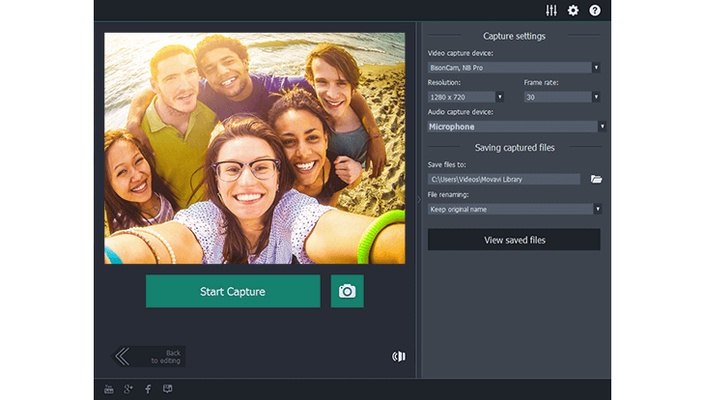
Task: Click the 'Frame rate:' label
Action: (541, 83)
